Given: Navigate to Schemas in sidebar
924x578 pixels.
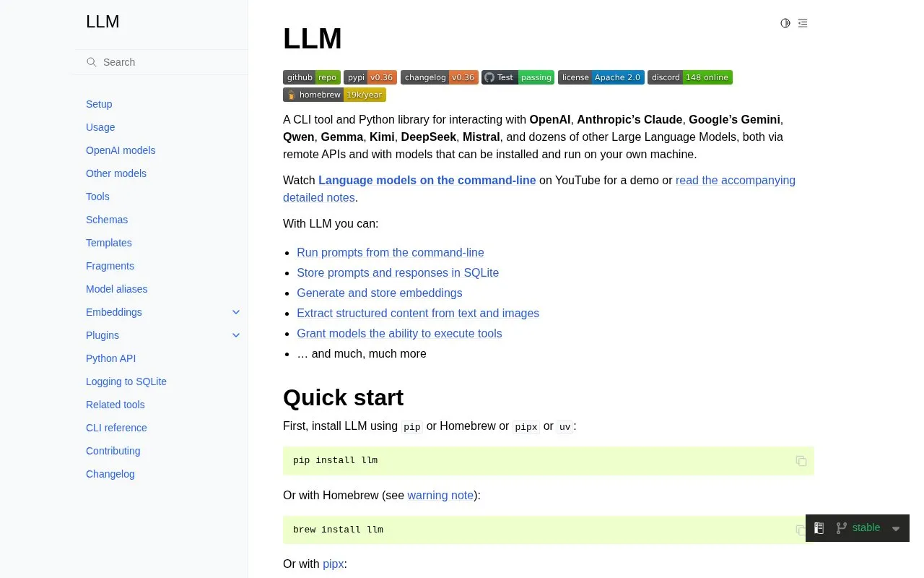Looking at the screenshot, I should pos(107,220).
